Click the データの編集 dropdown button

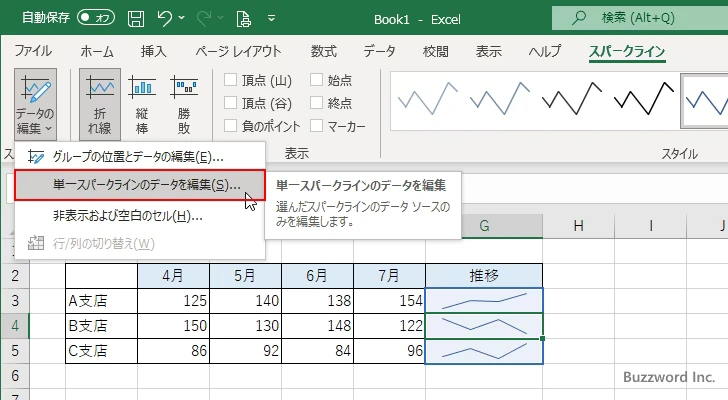[35, 104]
